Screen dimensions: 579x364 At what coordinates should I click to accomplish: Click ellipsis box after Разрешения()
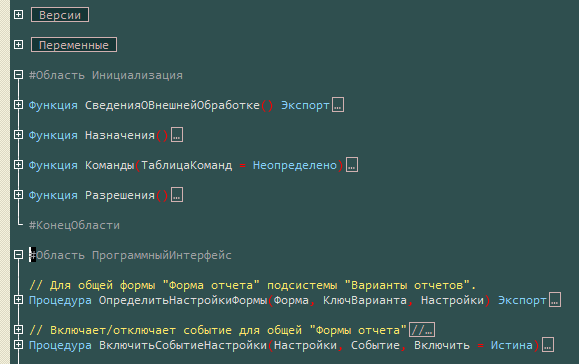tap(177, 195)
